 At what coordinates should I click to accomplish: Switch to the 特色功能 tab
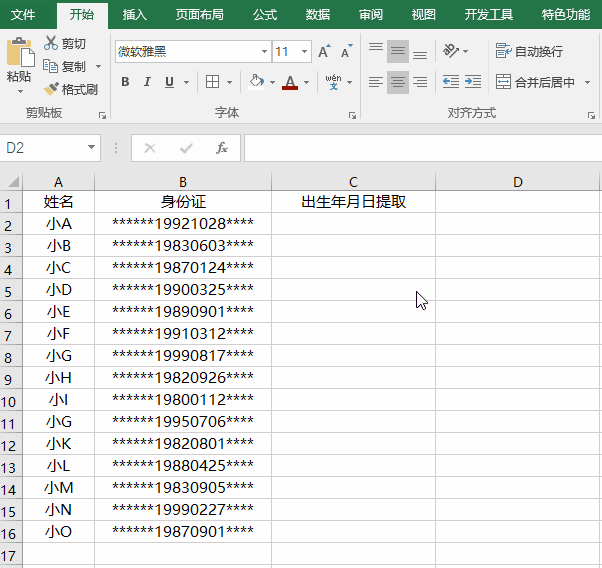(566, 15)
